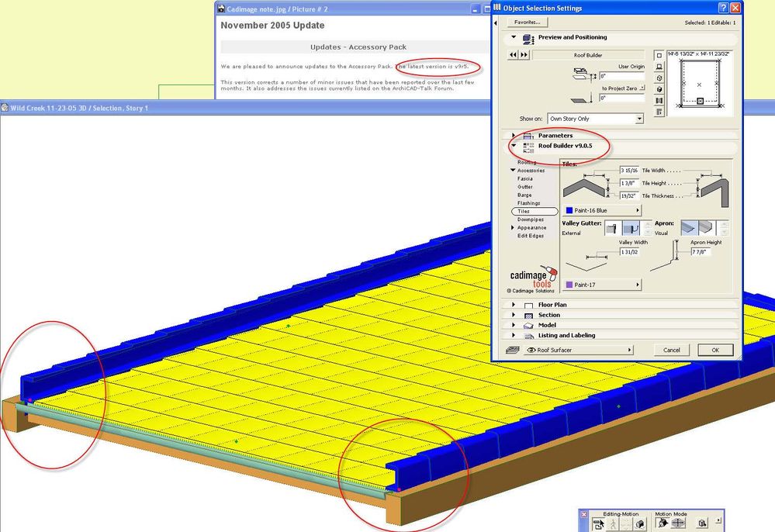The width and height of the screenshot is (775, 532).
Task: Open the Flashings settings page
Action: pyautogui.click(x=529, y=203)
